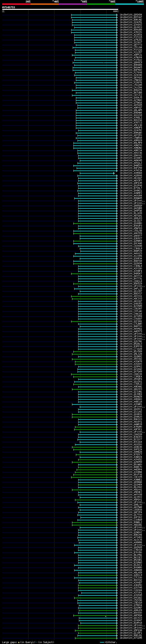146x644 pixels.
Task: Select the green alignment bar for UniRef100_B4RDK7
Action: [x=94, y=274]
